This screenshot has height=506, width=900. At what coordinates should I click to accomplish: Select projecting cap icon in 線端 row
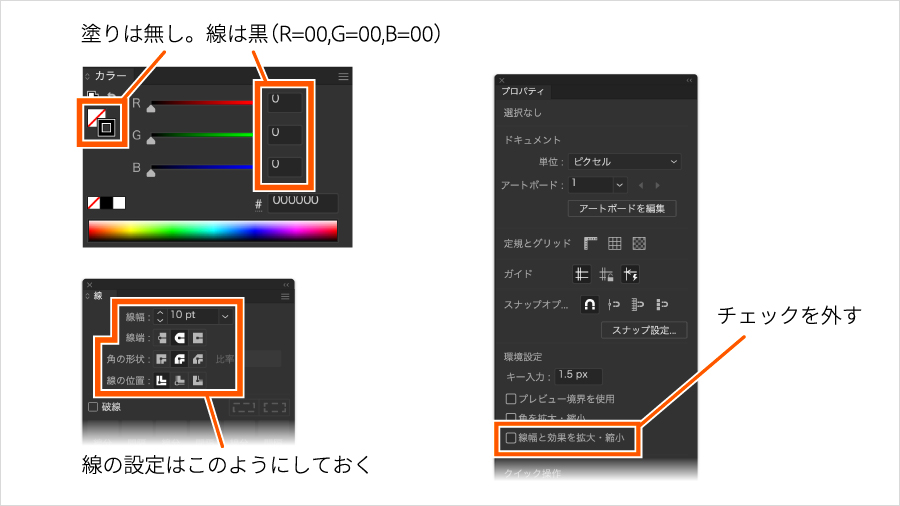[x=198, y=338]
